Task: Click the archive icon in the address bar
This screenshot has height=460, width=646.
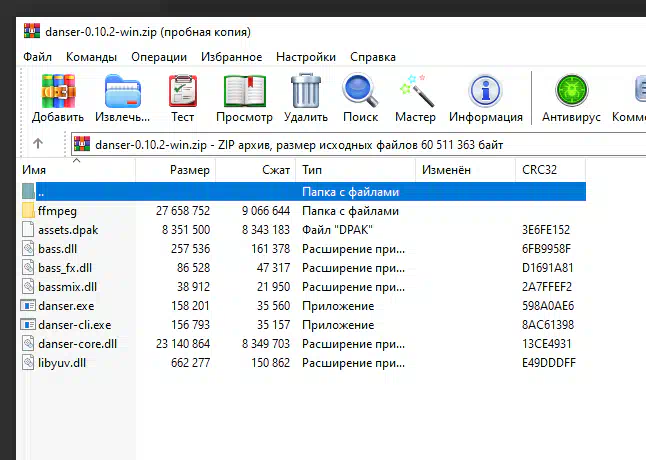Action: (x=82, y=144)
